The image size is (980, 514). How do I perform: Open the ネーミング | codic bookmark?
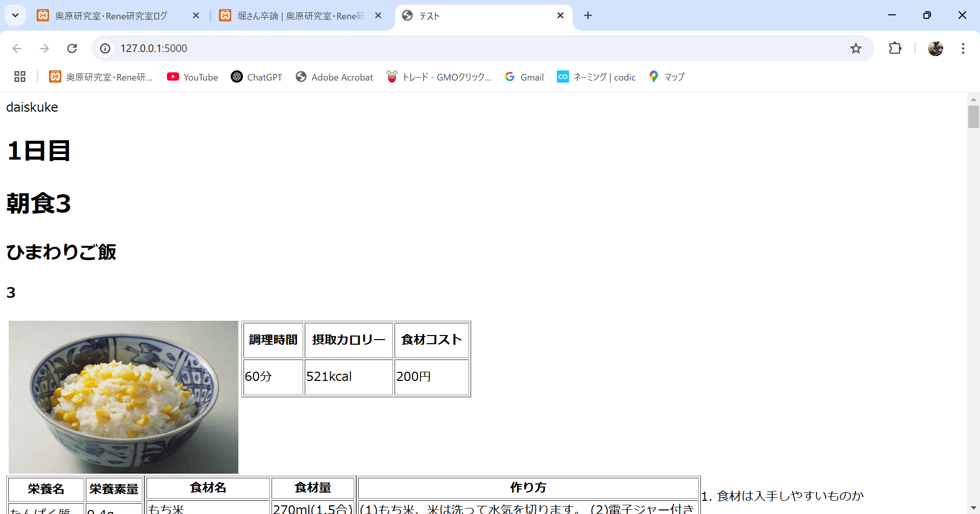[596, 77]
